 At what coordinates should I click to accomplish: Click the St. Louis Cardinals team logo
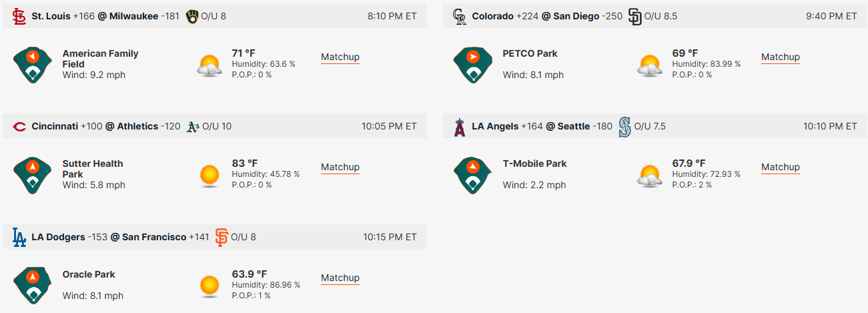coord(20,16)
